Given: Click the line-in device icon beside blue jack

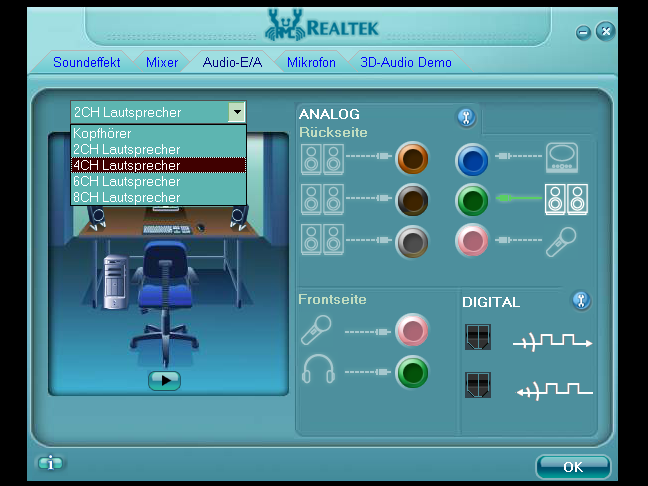Looking at the screenshot, I should [x=562, y=157].
